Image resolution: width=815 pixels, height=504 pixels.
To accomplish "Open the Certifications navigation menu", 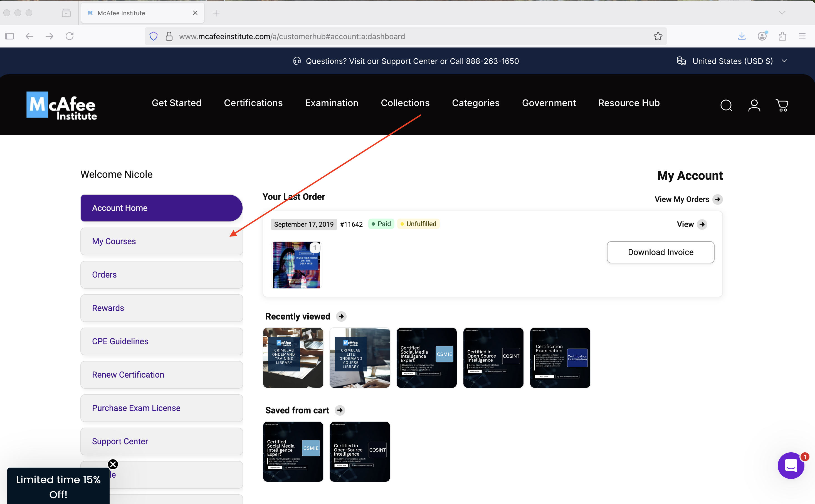I will (253, 103).
